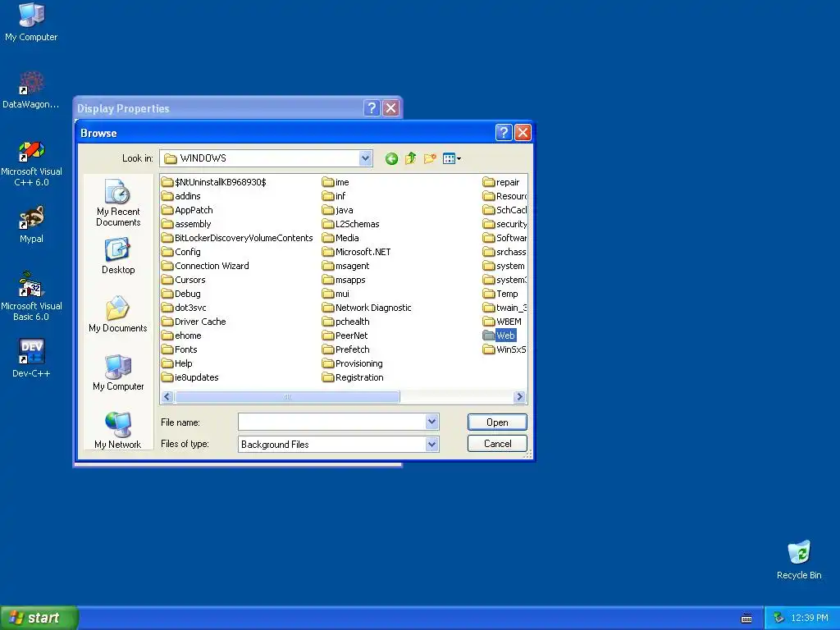Select the $NtUninstallKB968930$ folder

coord(214,182)
